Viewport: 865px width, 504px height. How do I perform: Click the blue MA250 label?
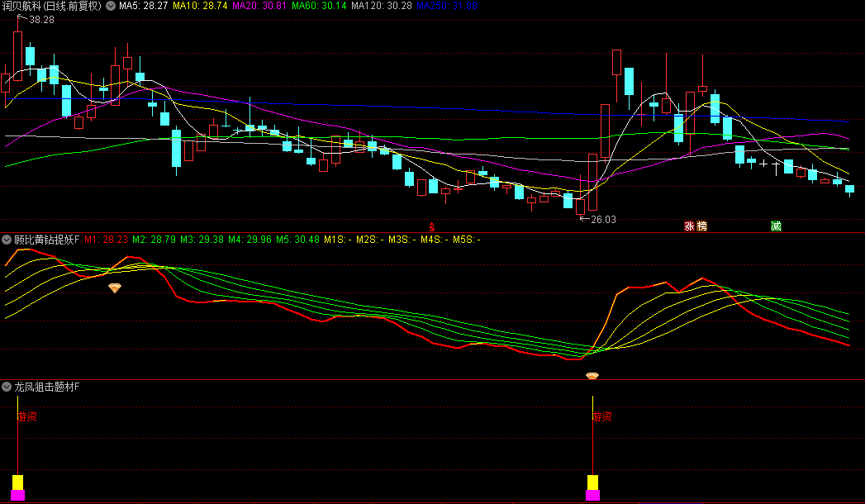(446, 6)
